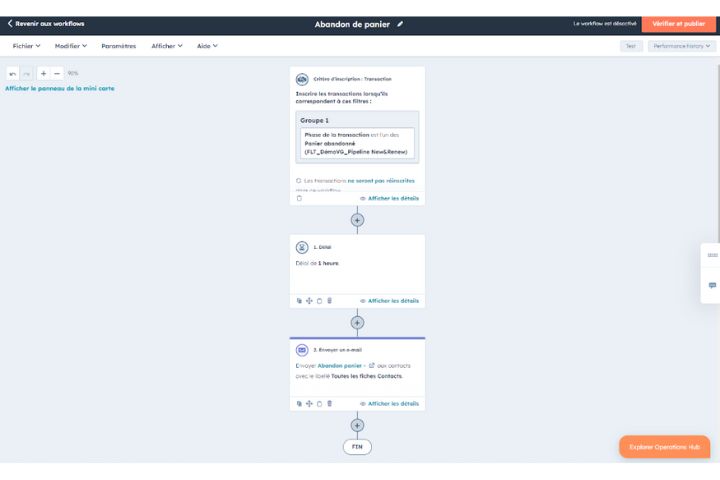Viewport: 720px width, 480px height.
Task: Open the Afficher dropdown menu
Action: click(167, 46)
